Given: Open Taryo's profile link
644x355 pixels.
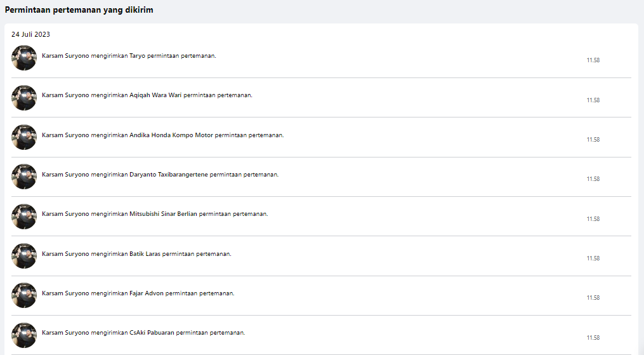Looking at the screenshot, I should pyautogui.click(x=137, y=56).
